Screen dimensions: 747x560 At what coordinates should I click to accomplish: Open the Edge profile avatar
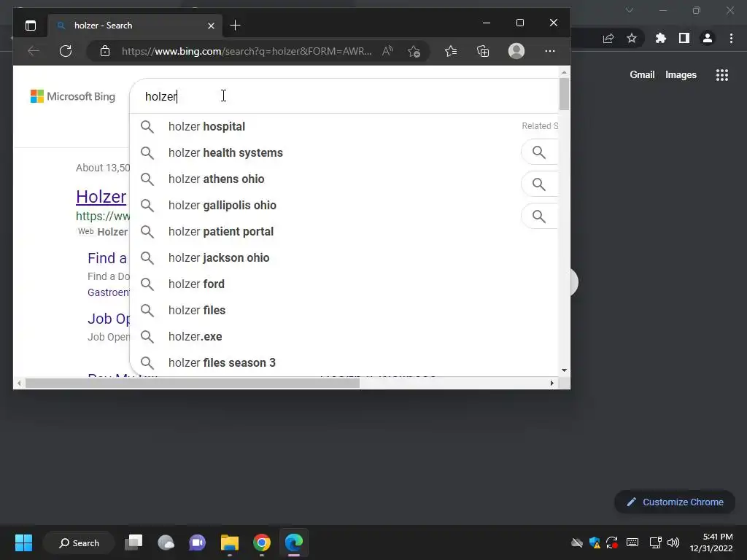516,51
